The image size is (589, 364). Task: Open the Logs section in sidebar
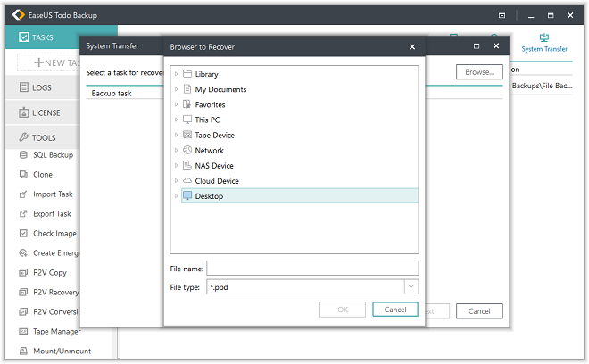click(42, 87)
